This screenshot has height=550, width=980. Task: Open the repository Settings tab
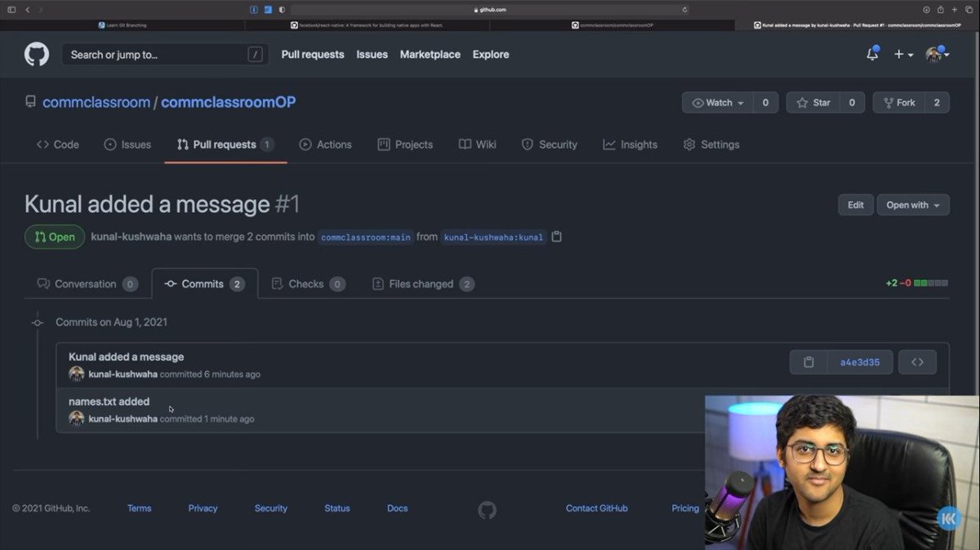[711, 144]
